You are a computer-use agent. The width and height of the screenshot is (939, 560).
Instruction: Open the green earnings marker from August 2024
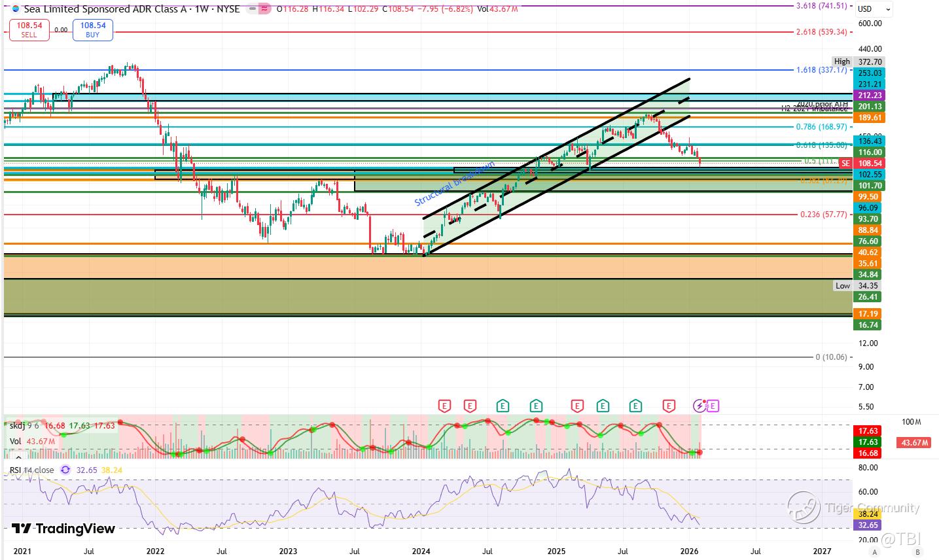click(x=503, y=406)
